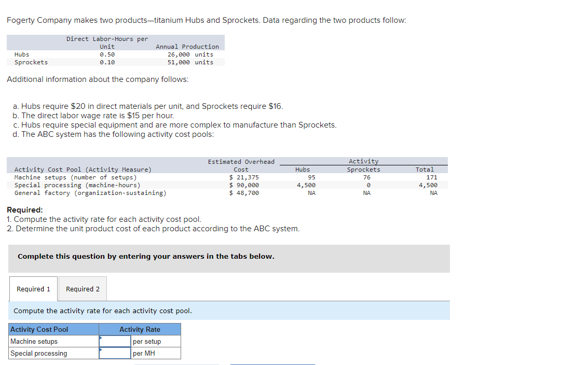Click the 51,000 units annual production
This screenshot has height=365, width=588.
click(x=190, y=63)
